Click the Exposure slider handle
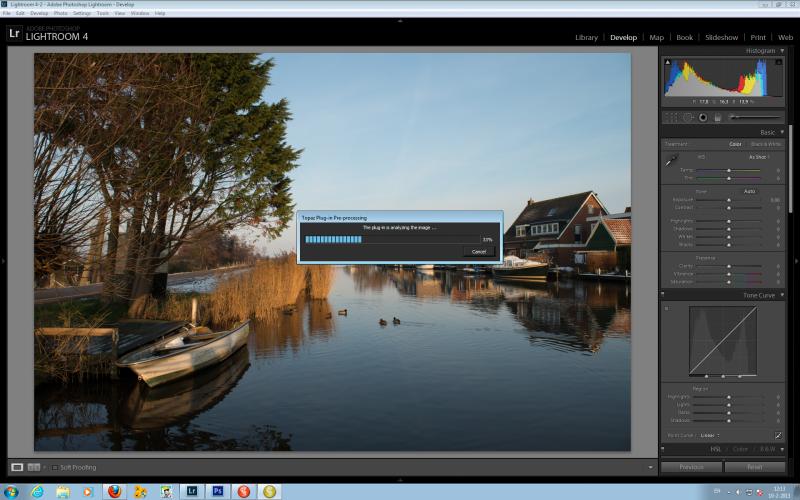The height and width of the screenshot is (500, 800). click(x=729, y=200)
